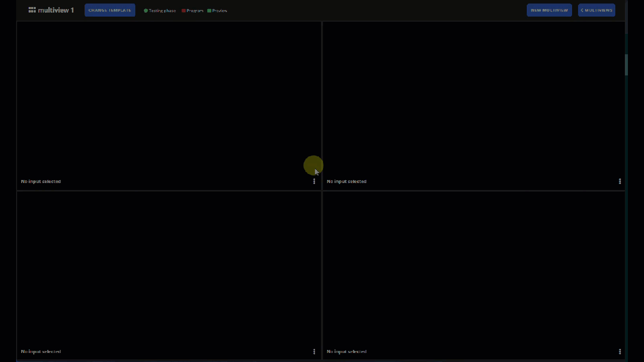This screenshot has height=362, width=644.
Task: Click the multiview grid icon
Action: 32,10
